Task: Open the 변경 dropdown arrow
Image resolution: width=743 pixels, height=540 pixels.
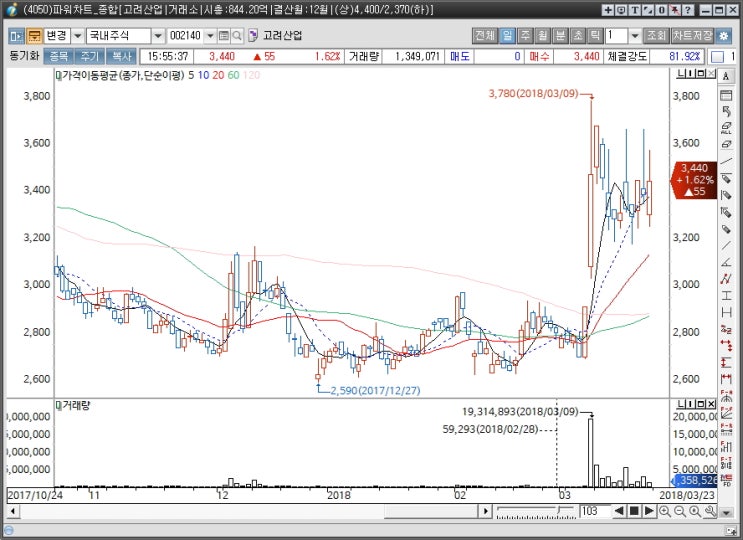Action: click(78, 36)
